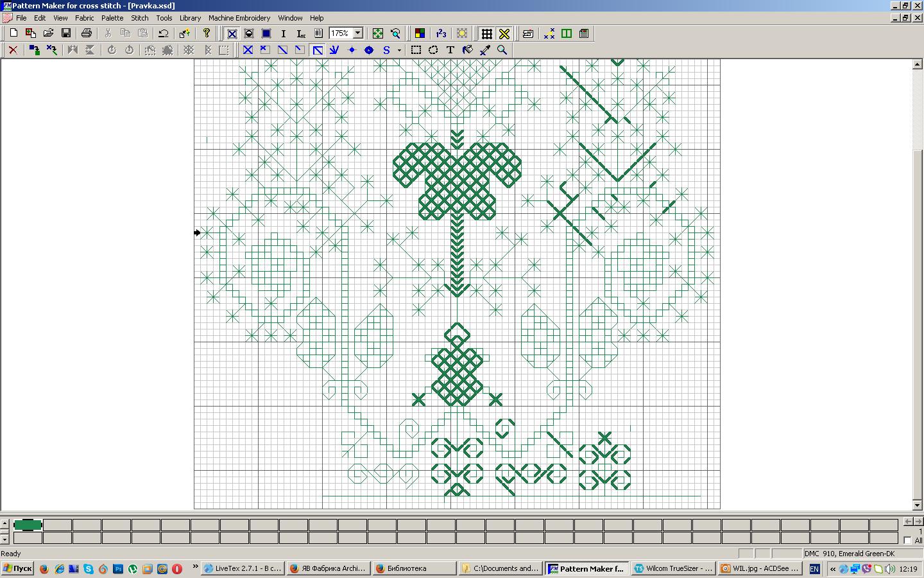Open the Fabric menu
Image resolution: width=924 pixels, height=578 pixels.
coord(85,18)
